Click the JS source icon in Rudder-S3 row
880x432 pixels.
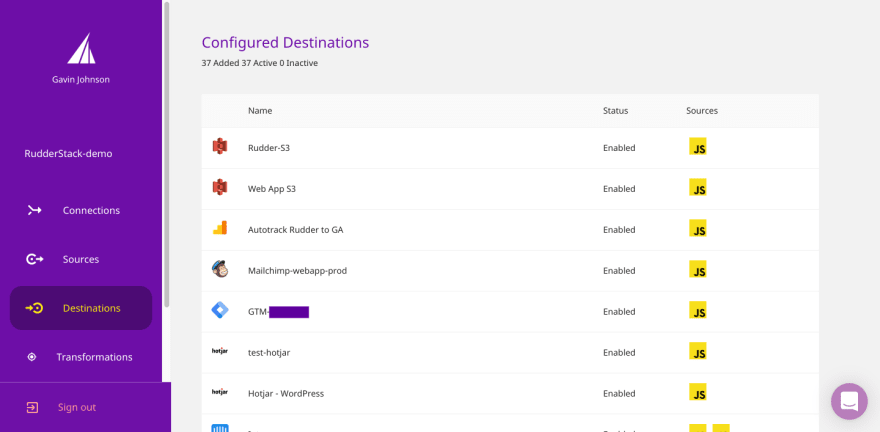click(x=698, y=147)
